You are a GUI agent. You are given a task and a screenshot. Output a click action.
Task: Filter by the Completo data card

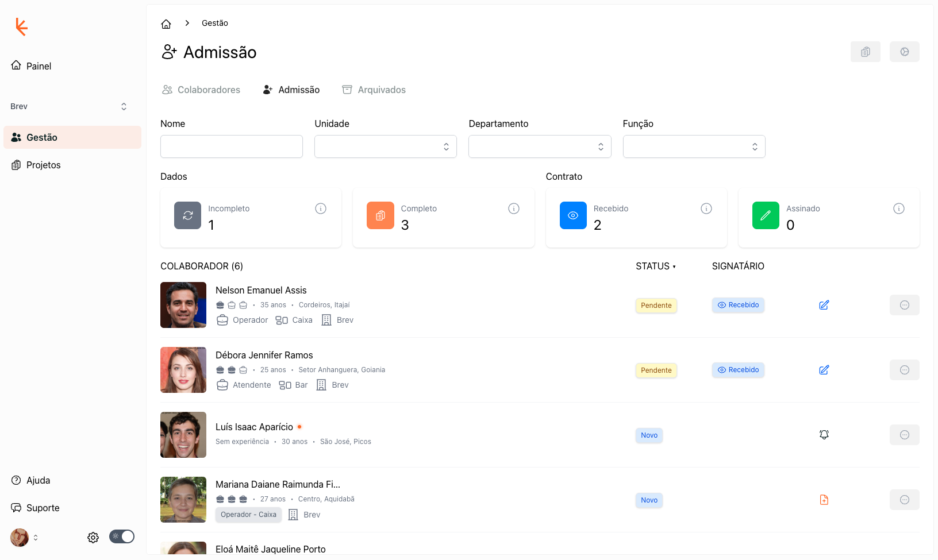443,218
